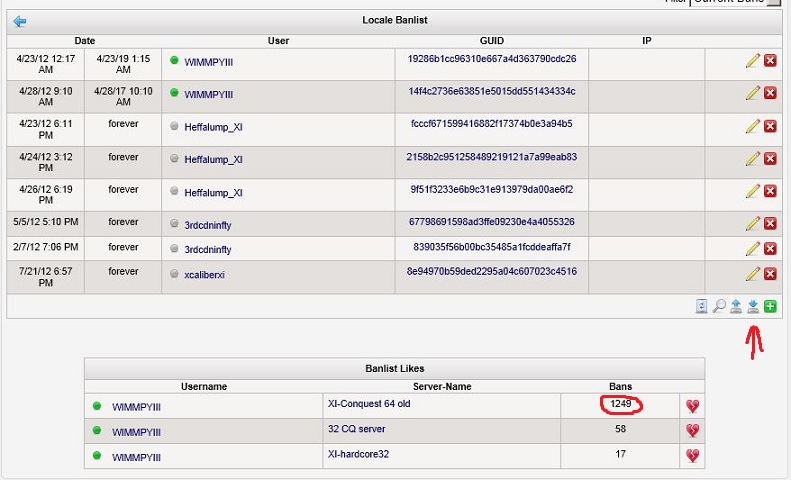
Task: Open WIMMPYIII link in the 4/28/12 row
Action: click(209, 94)
